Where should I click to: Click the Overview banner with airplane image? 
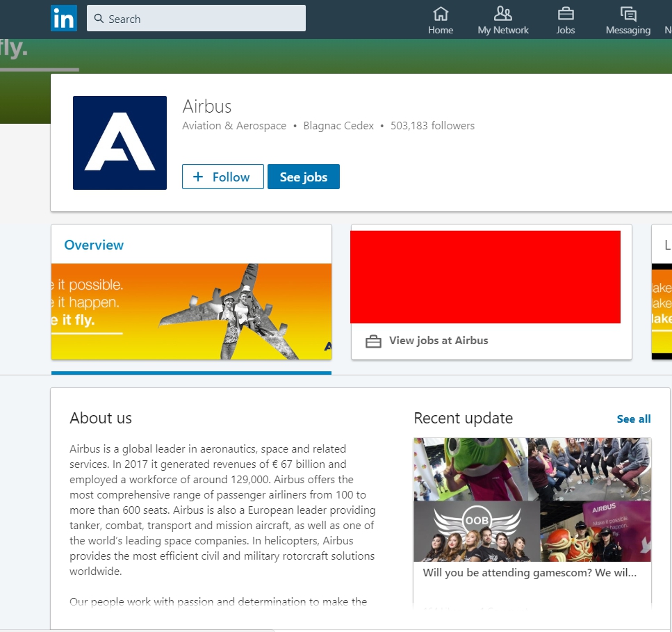tap(191, 311)
